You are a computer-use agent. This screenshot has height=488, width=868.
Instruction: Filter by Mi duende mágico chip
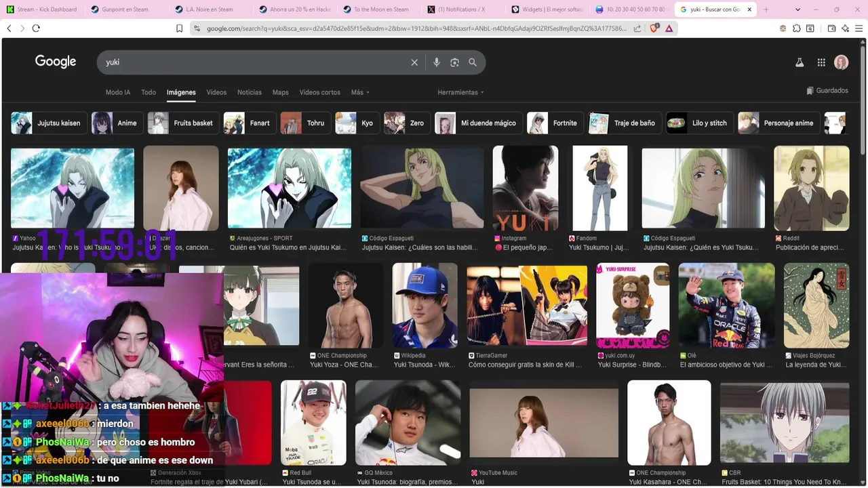[479, 123]
